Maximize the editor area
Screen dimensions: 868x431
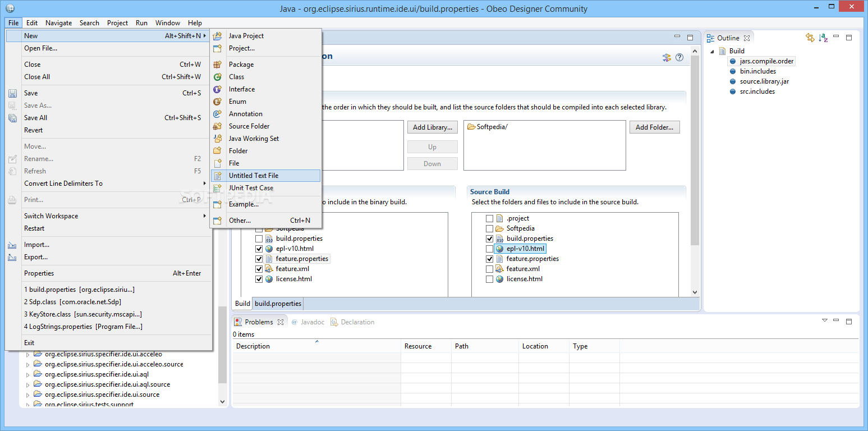point(690,37)
